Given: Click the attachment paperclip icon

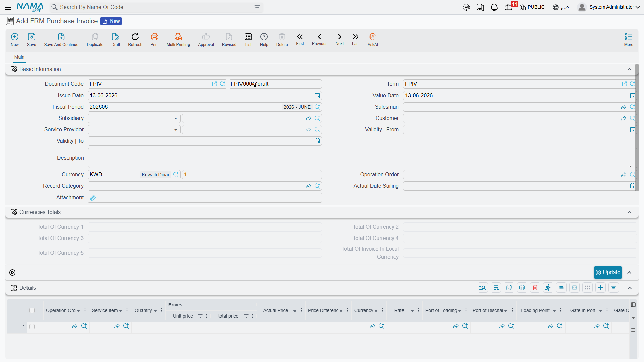Looking at the screenshot, I should tap(93, 198).
